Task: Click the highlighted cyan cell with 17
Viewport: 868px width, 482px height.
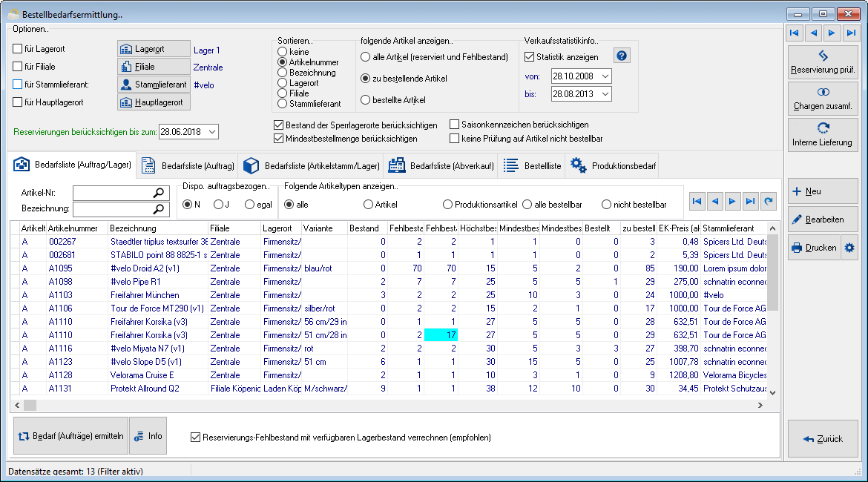Action: pos(441,334)
